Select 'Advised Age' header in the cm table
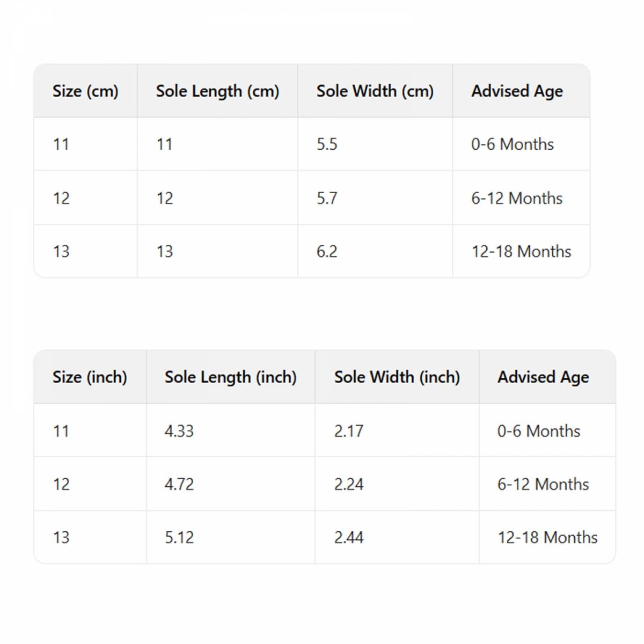The image size is (644, 644). 517,91
